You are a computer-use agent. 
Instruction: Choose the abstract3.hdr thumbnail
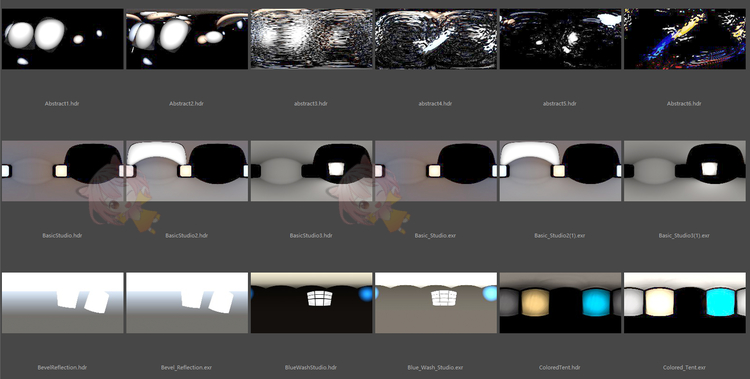(x=311, y=39)
